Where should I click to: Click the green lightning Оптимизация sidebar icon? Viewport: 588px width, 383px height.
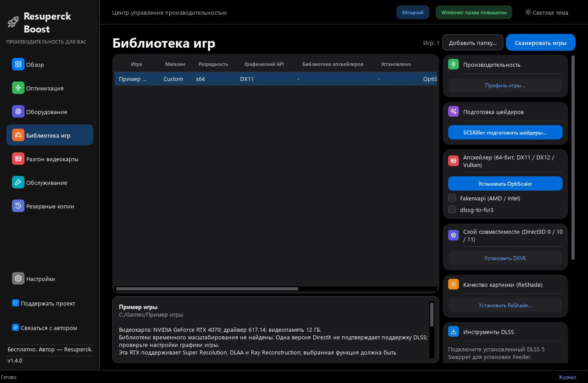(x=18, y=88)
